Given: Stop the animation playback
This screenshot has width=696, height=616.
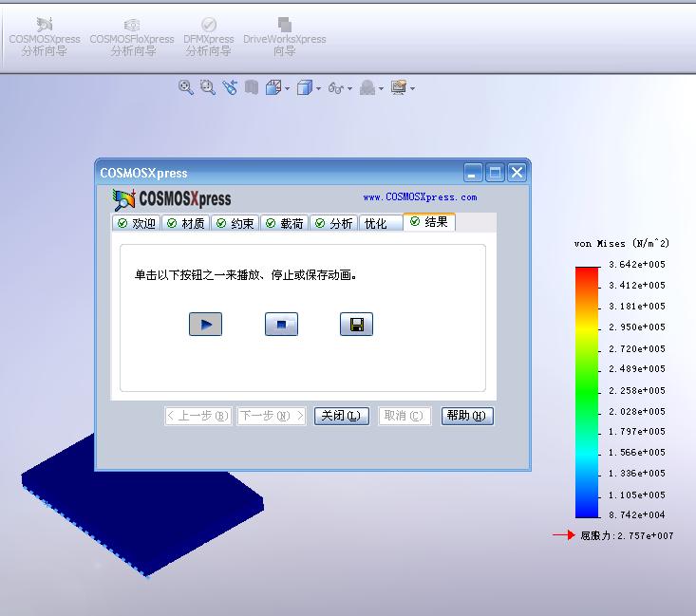Looking at the screenshot, I should click(x=281, y=325).
